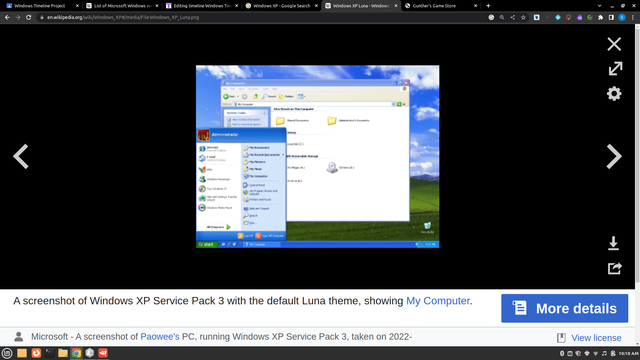Open the Extensions puzzle-piece menu
The image size is (640, 360).
click(600, 18)
